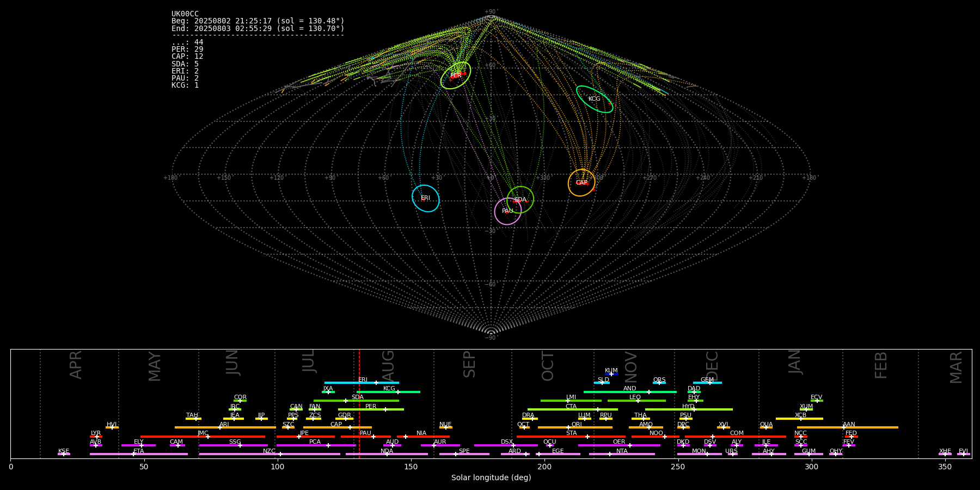This screenshot has height=490, width=980.
Task: Click the 'ERI: 2' count in the legend
Action: click(x=185, y=71)
